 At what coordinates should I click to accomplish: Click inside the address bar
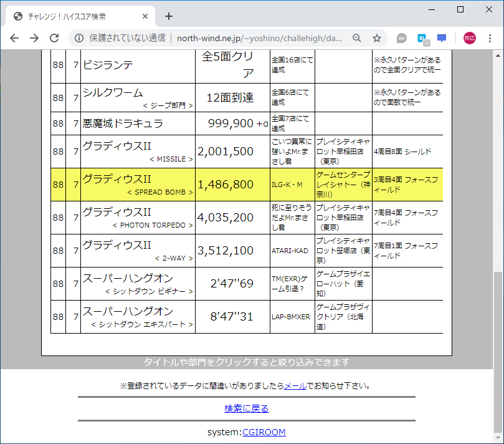(x=249, y=38)
